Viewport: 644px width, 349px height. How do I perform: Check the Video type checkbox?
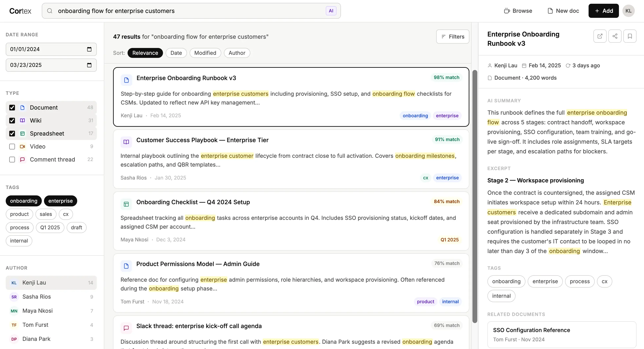[x=12, y=147]
